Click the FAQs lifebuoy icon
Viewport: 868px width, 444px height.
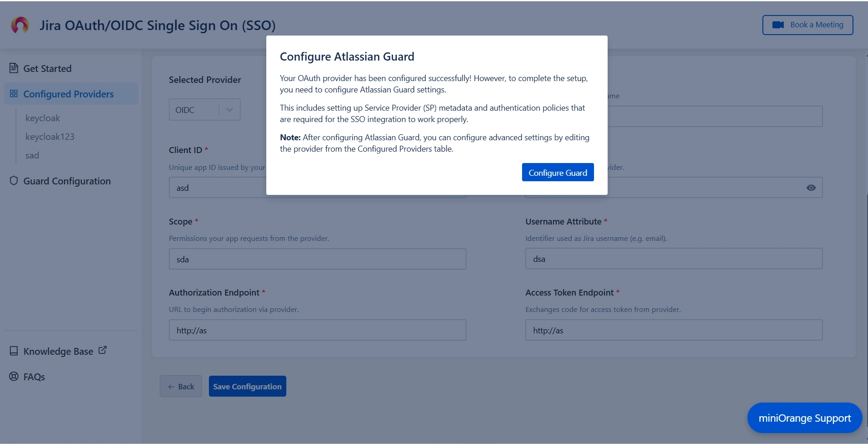14,377
